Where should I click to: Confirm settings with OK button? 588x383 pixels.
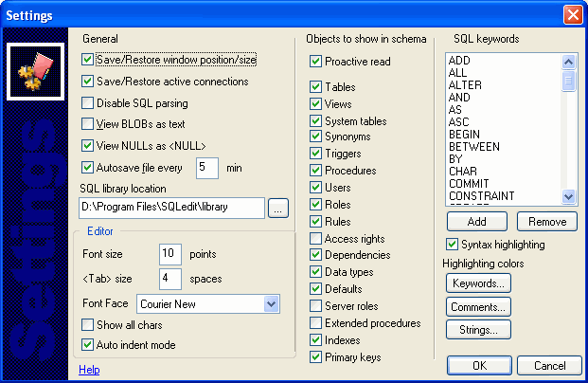coord(479,365)
